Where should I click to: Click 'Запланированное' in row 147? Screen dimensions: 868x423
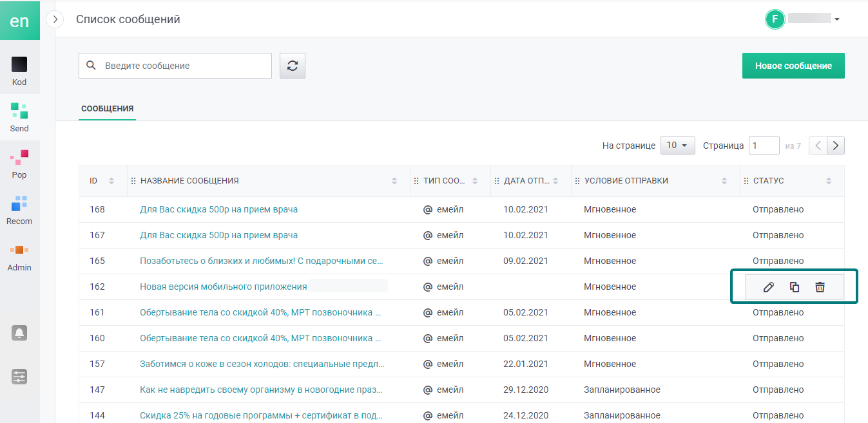(x=622, y=390)
